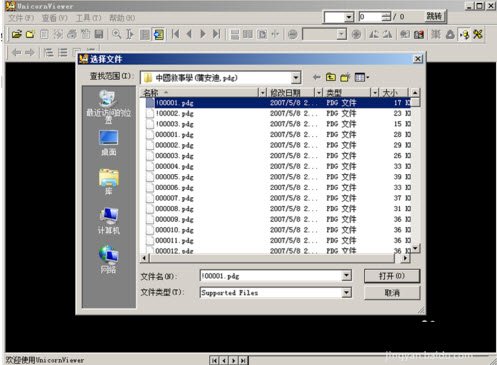
Task: Open the 网络 network shortcut in places bar
Action: (108, 259)
